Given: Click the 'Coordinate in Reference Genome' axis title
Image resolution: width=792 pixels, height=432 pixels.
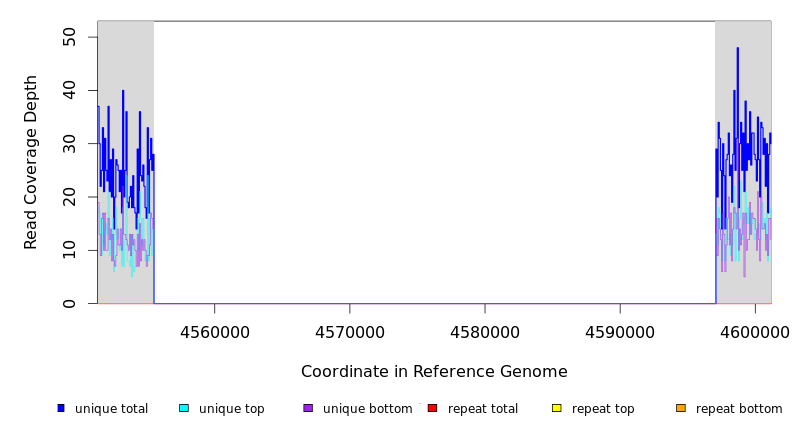Looking at the screenshot, I should click(x=434, y=372).
